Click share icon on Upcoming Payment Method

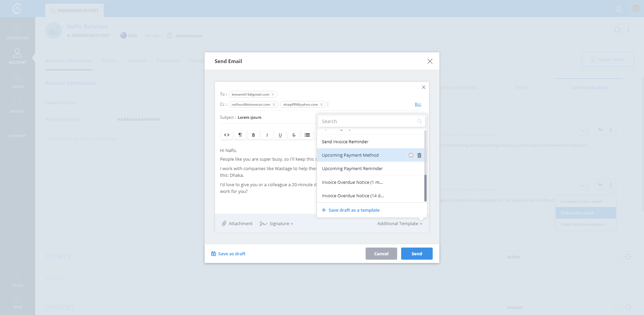(411, 155)
